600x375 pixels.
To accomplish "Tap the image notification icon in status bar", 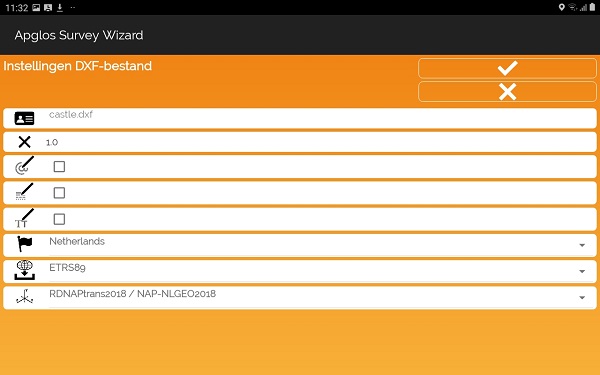I will click(x=36, y=8).
